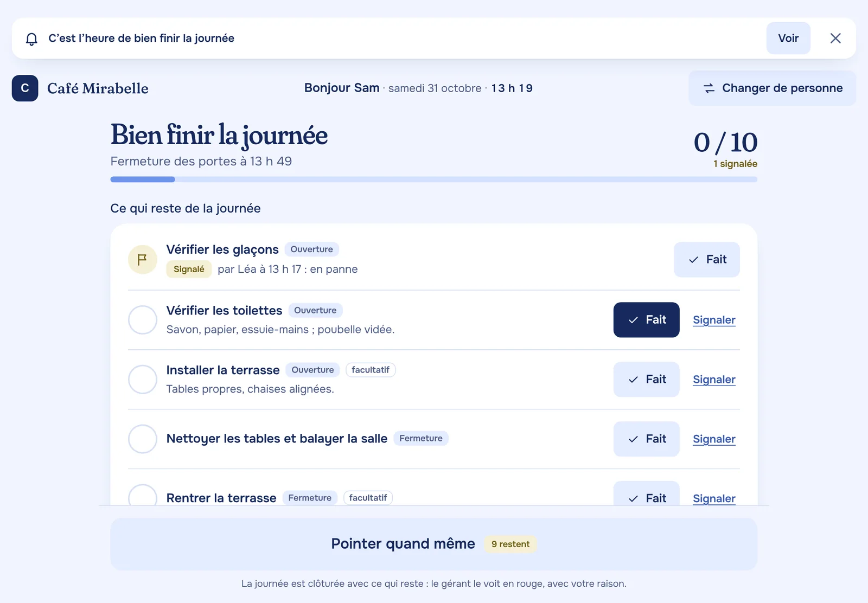
Task: Click 'par Léa à 13 h 17 : en panne'
Action: click(x=288, y=269)
